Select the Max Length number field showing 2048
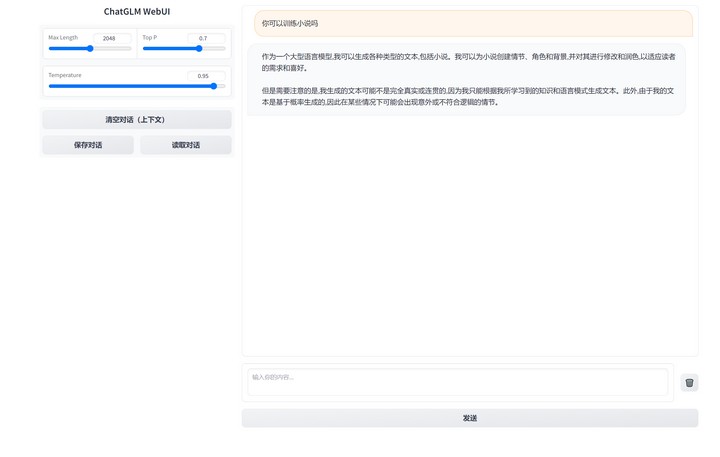720x457 pixels. (x=112, y=38)
